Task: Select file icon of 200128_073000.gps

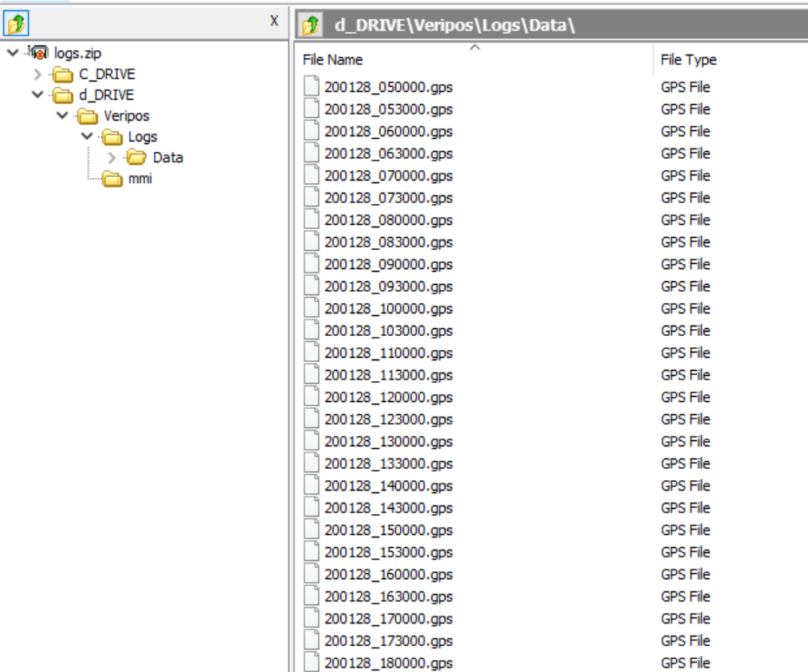Action: coord(312,197)
